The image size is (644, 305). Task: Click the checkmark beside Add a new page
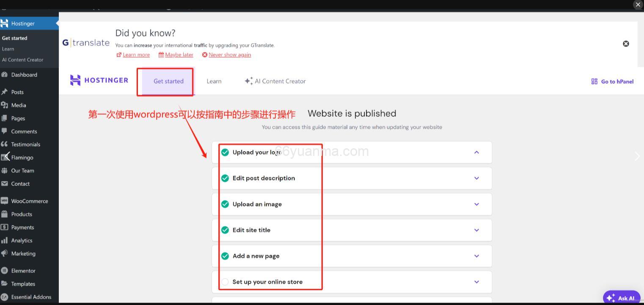pyautogui.click(x=225, y=256)
